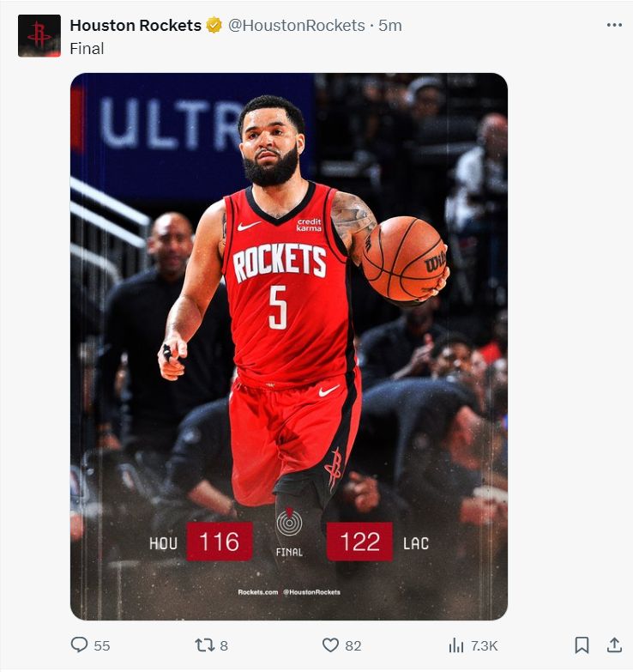Like the tweet with the heart icon
Screen dimensions: 633x672
(330, 645)
